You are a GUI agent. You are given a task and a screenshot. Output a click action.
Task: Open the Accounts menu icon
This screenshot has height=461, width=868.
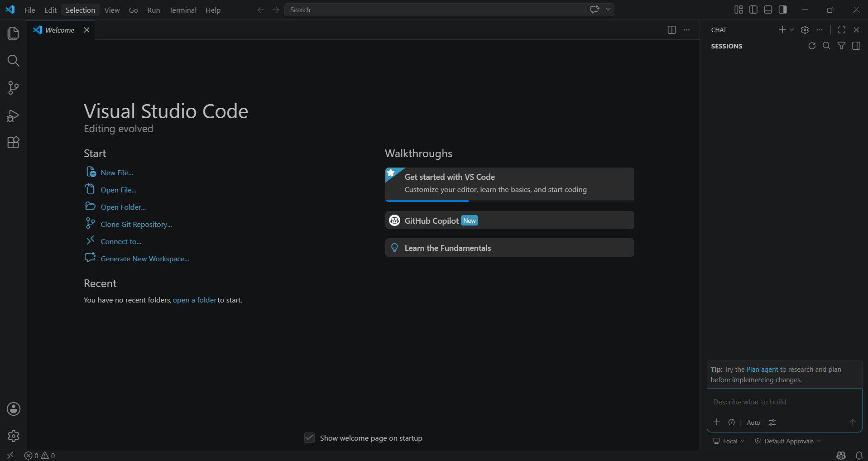click(14, 409)
